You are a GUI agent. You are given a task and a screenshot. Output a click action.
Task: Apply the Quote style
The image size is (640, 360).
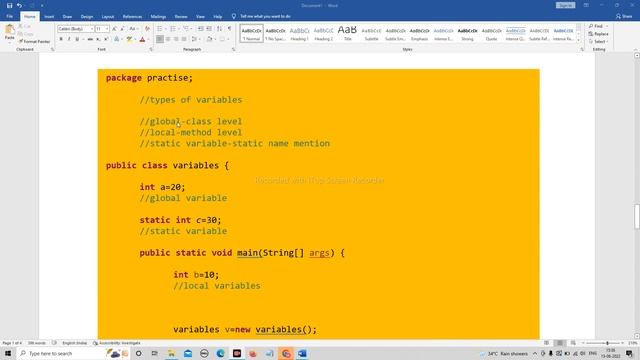(x=491, y=33)
